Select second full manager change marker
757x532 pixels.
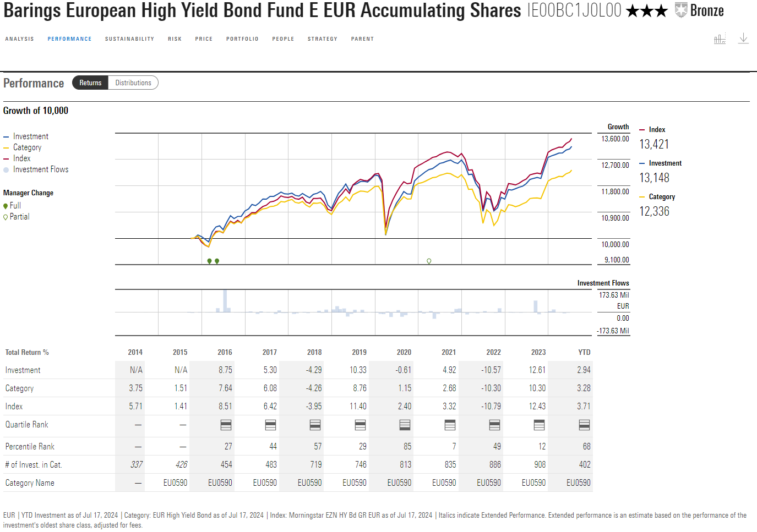click(217, 261)
